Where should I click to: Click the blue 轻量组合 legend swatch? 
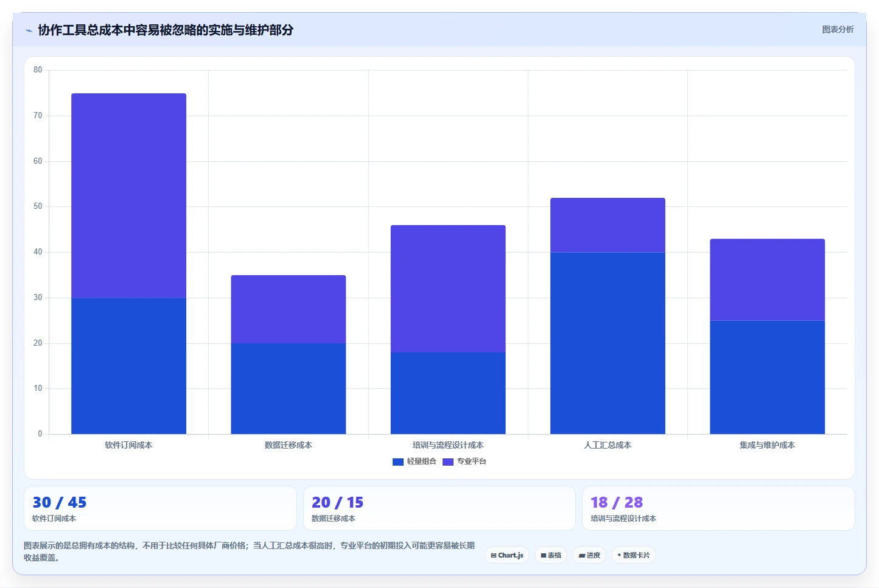[x=398, y=461]
